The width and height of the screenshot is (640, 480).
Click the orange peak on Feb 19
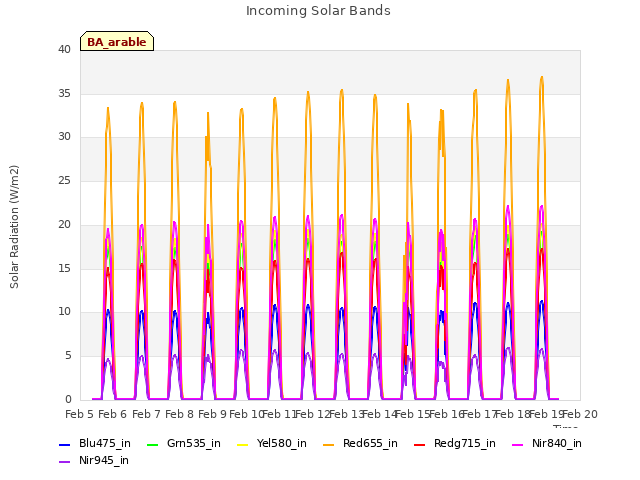(x=542, y=77)
